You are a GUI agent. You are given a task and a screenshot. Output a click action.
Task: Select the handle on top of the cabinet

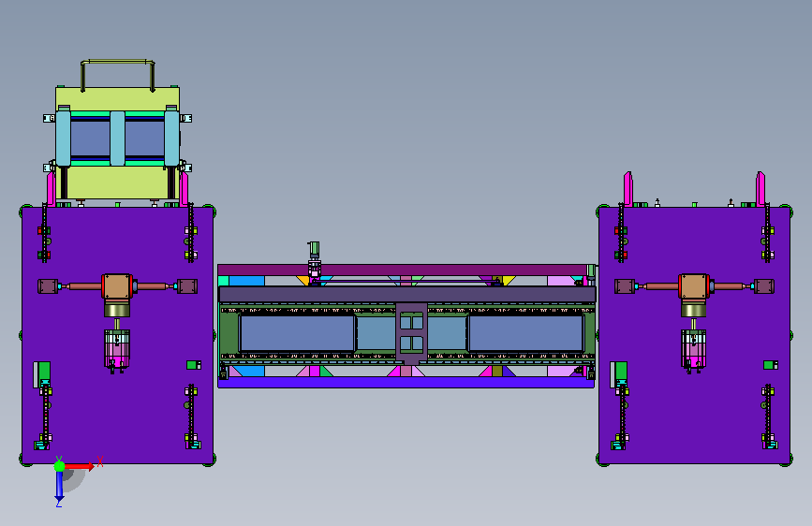[x=118, y=75]
